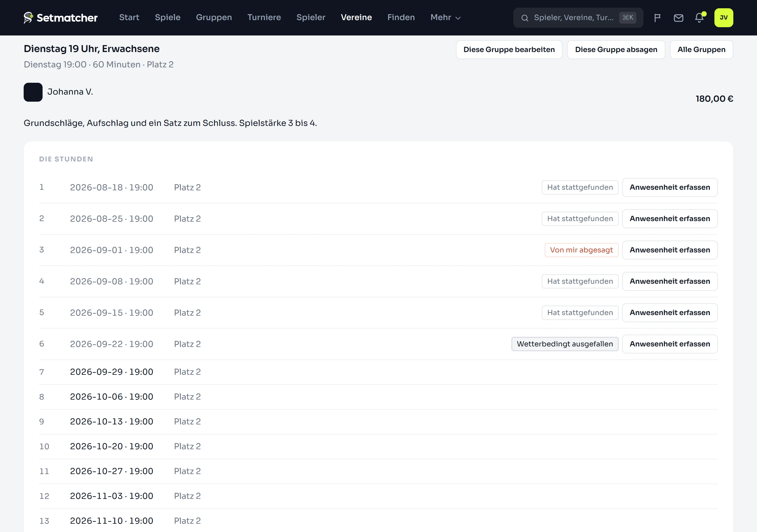Open the Vereine menu item
Image resolution: width=757 pixels, height=532 pixels.
tap(356, 17)
